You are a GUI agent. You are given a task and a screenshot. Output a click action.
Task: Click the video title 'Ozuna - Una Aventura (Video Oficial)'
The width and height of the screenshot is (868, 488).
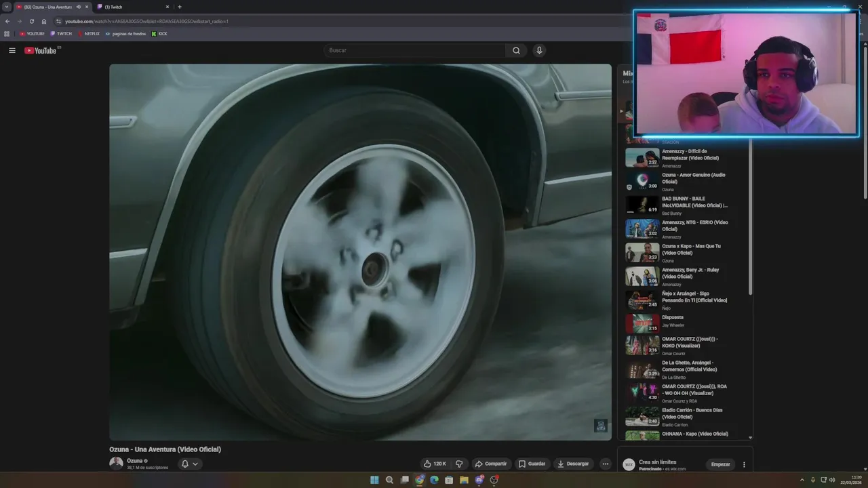tap(165, 449)
